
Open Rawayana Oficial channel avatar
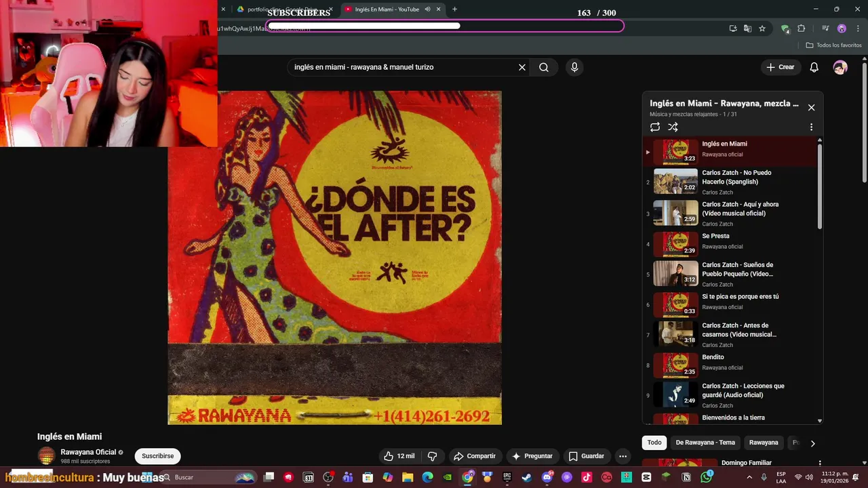[46, 456]
